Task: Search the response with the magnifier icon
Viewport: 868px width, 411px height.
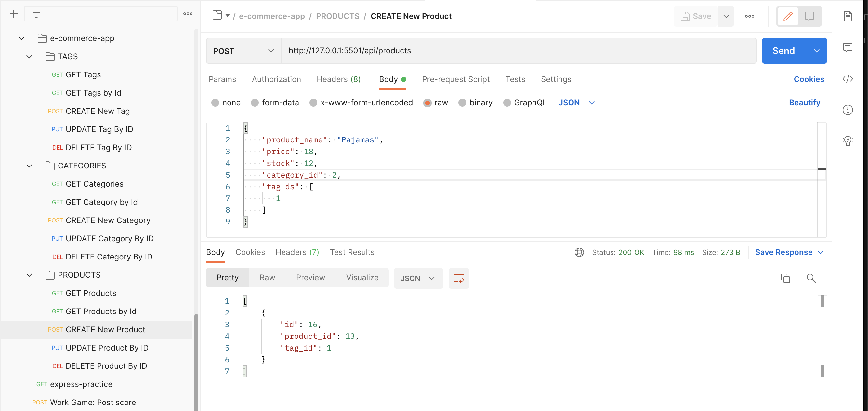Action: 811,278
